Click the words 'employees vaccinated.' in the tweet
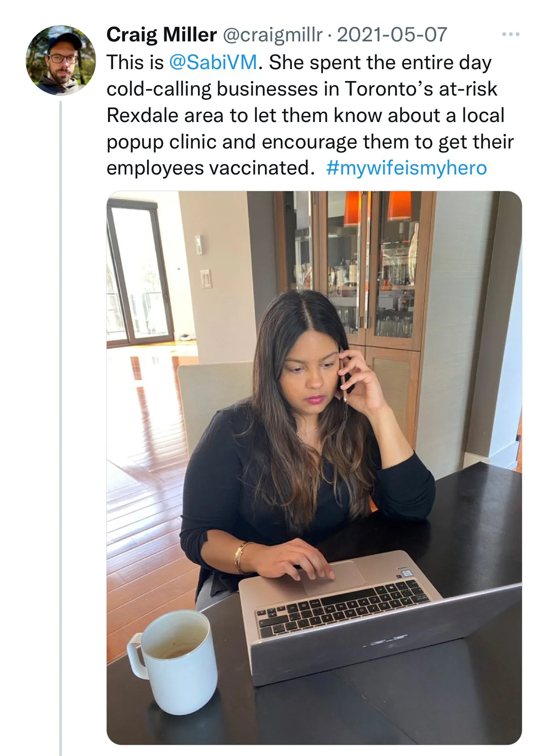 tap(210, 168)
